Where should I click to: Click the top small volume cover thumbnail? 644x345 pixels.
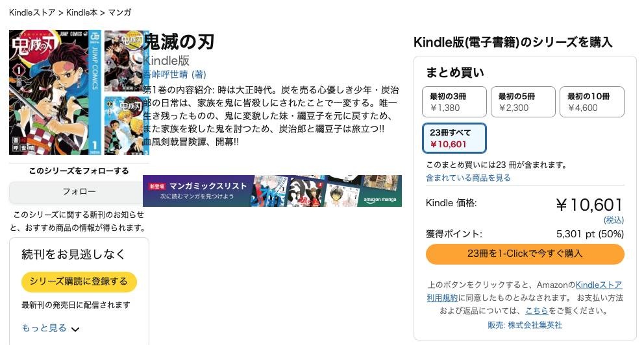(126, 60)
